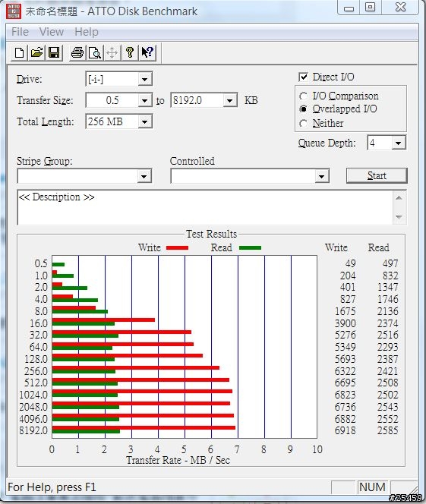Click the read value 2136
This screenshot has height=504, width=426.
[x=388, y=311]
